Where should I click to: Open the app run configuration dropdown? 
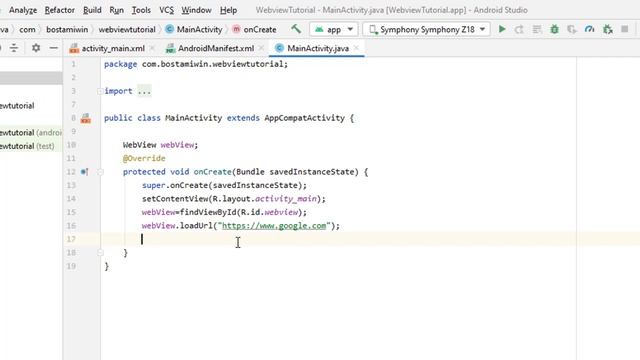333,29
